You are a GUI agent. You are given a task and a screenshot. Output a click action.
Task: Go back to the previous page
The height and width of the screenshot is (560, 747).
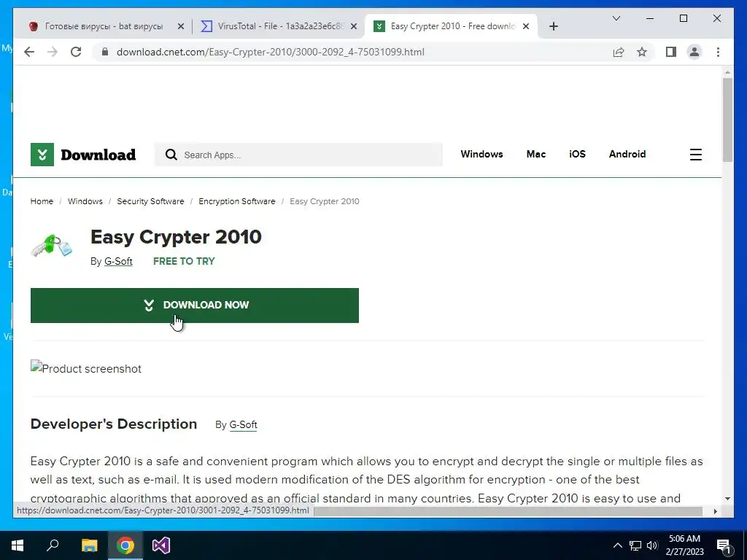29,52
